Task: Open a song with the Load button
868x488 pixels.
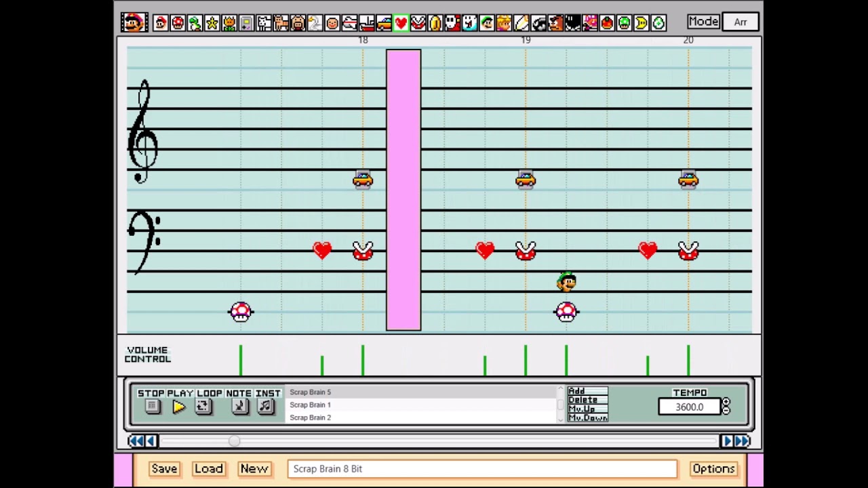Action: (x=209, y=469)
